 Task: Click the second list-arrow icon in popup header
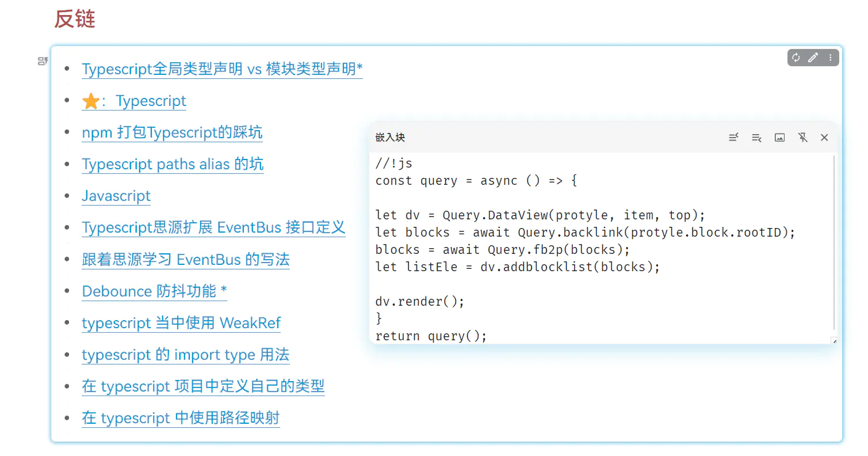click(x=756, y=138)
